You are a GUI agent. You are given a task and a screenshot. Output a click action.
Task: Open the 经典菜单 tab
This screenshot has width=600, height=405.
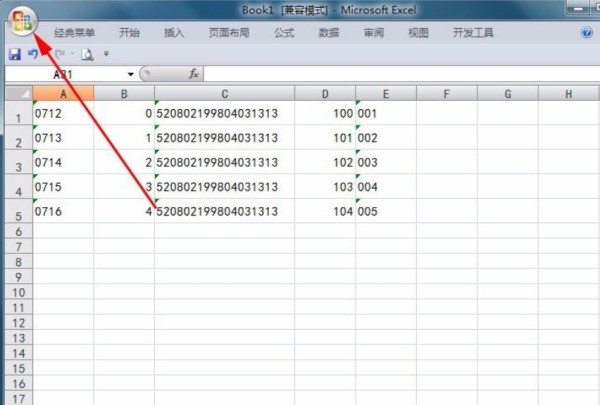pos(74,33)
